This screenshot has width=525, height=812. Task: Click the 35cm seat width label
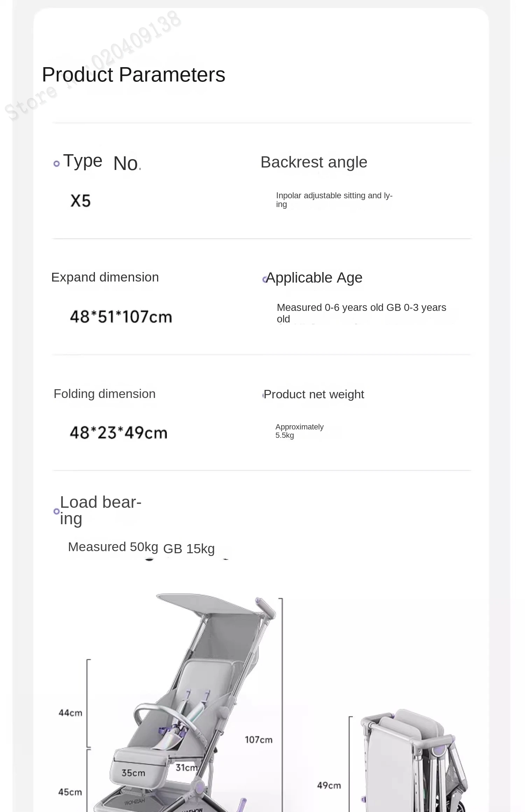tap(133, 773)
